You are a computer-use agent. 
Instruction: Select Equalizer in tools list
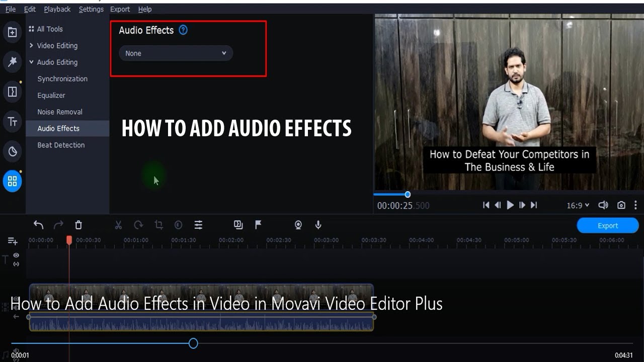pos(51,95)
